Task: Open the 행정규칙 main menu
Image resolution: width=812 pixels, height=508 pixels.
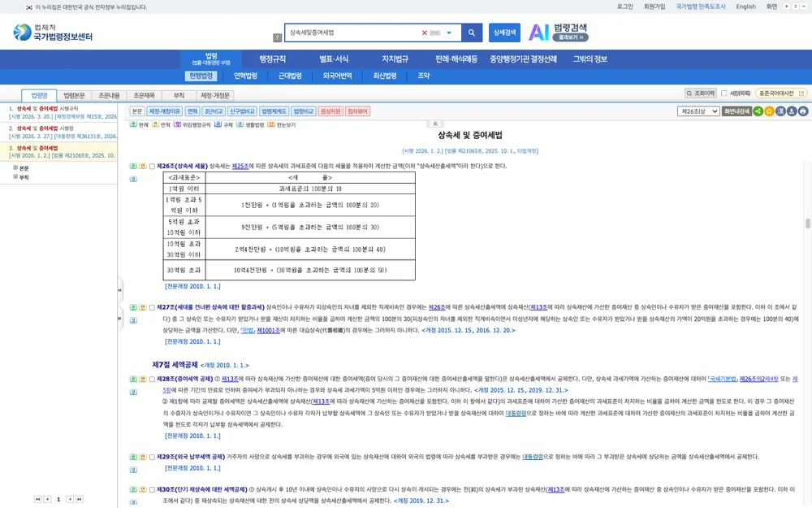Action: 272,59
